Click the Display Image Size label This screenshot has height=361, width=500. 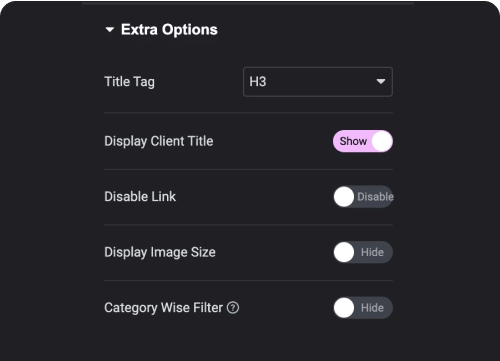(x=160, y=252)
